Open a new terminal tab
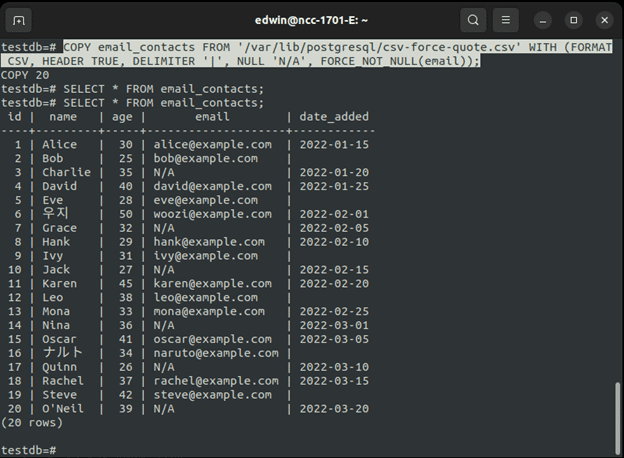Screen dimensions: 624x458 (20, 20)
